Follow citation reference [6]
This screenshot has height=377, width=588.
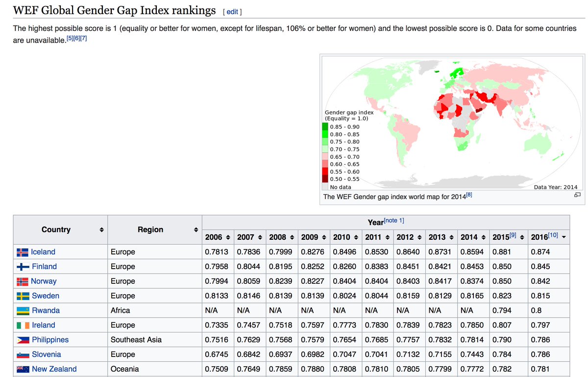pyautogui.click(x=76, y=38)
